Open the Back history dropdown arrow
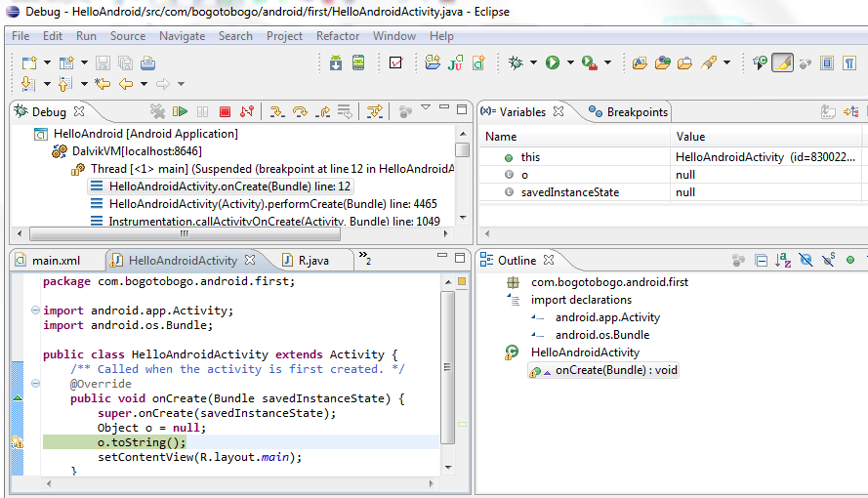This screenshot has height=498, width=868. (144, 84)
